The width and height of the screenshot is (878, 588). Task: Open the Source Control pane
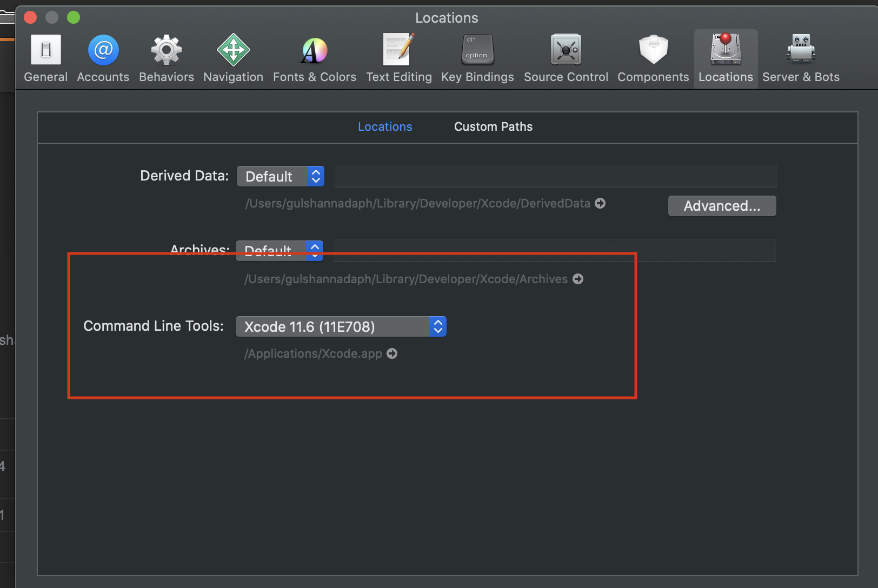click(566, 58)
